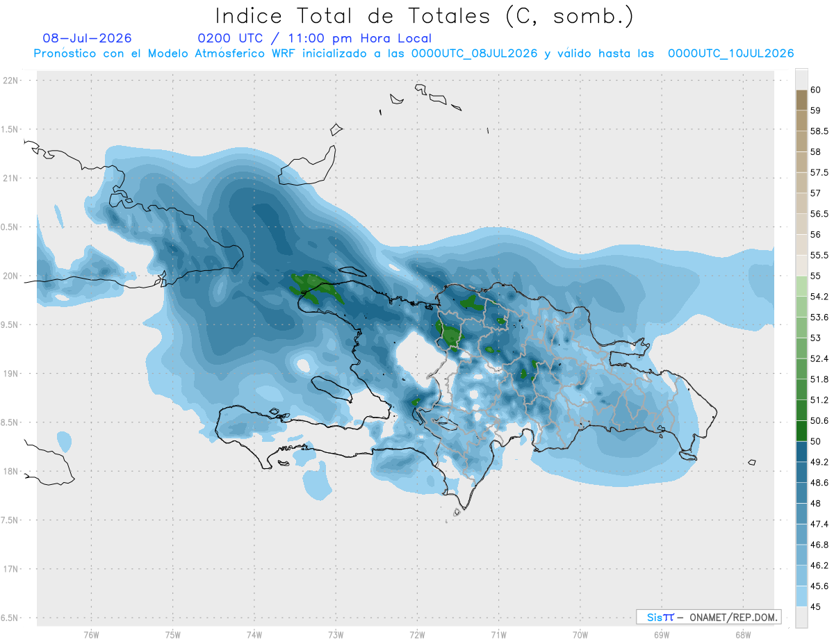
Task: Click the longitude label '71W'
Action: coord(498,635)
